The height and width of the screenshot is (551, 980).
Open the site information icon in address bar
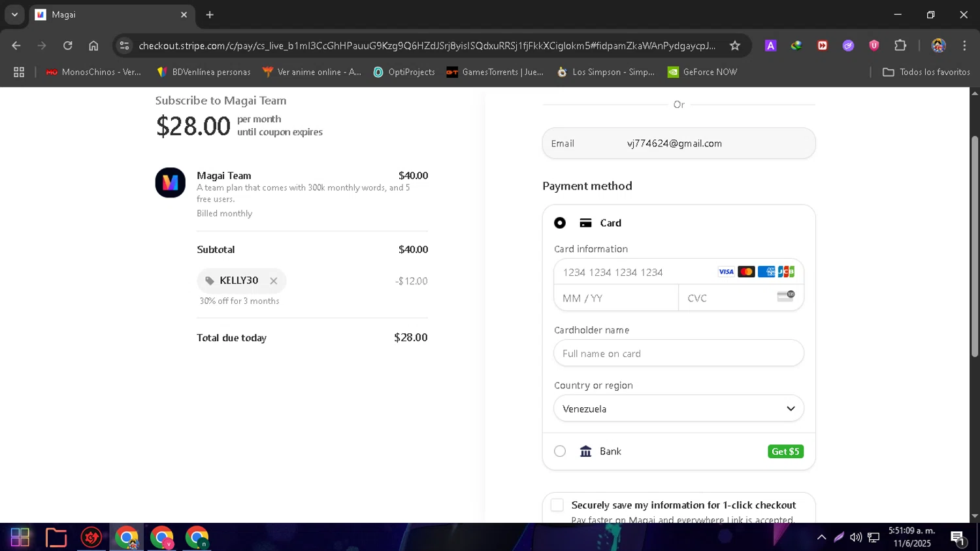tap(124, 46)
